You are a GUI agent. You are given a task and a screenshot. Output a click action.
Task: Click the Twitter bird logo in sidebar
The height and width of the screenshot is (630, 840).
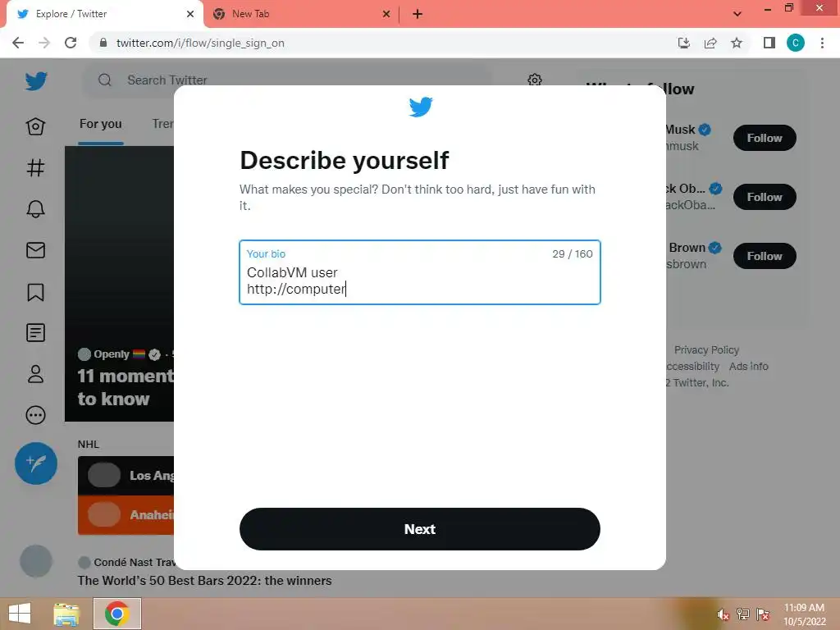pos(36,81)
